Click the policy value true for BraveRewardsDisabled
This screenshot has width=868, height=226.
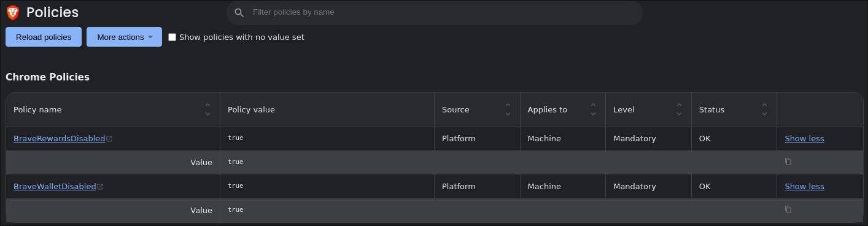coord(236,138)
